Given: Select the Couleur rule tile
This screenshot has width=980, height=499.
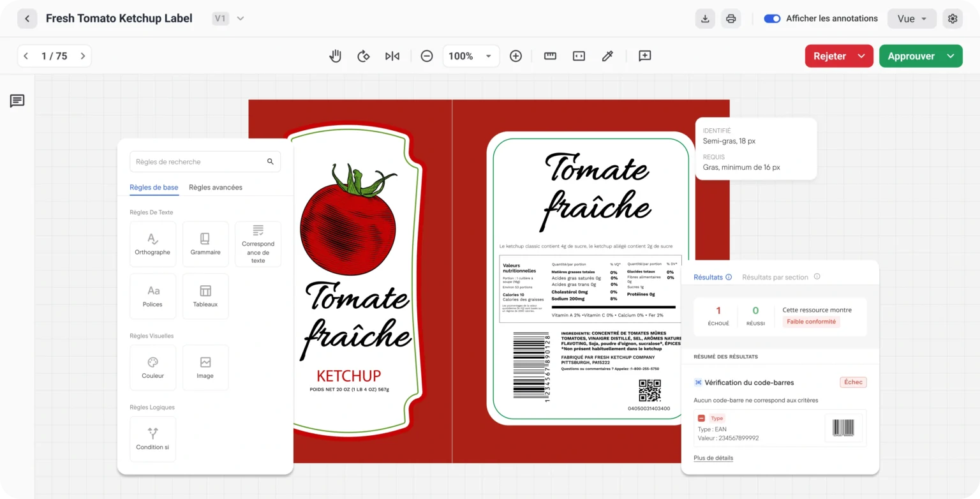Looking at the screenshot, I should click(x=152, y=368).
